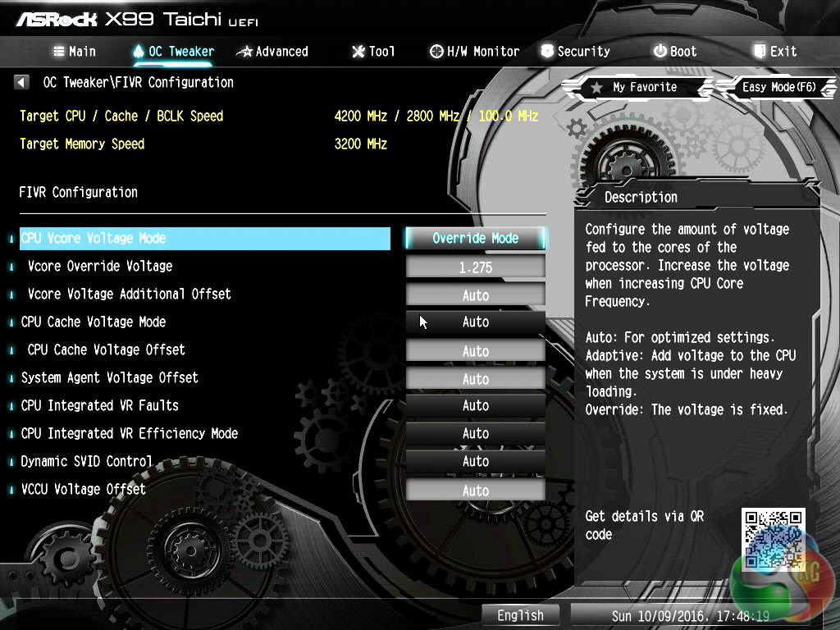
Task: Click the Target CPU / Cache / BCLK Speed label
Action: point(121,116)
